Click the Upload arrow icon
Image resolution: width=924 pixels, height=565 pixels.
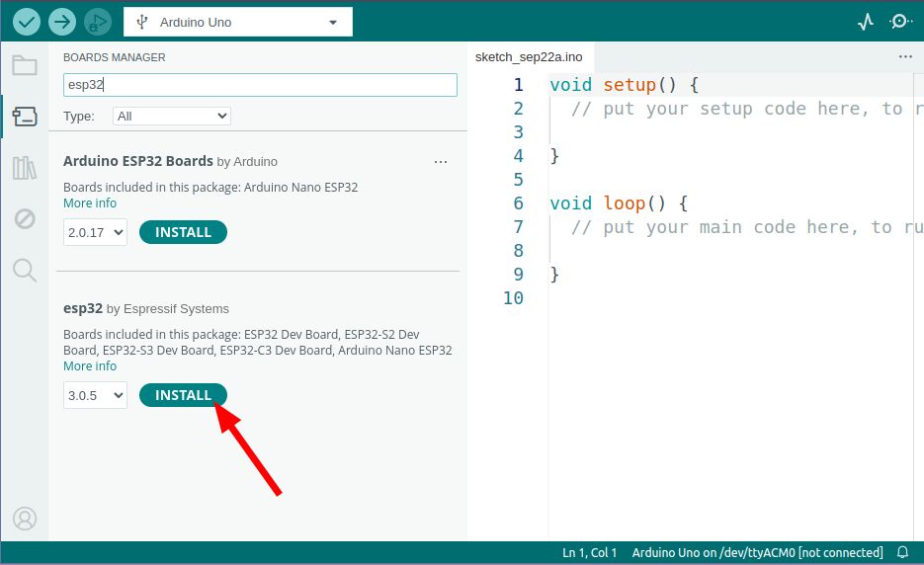(61, 21)
